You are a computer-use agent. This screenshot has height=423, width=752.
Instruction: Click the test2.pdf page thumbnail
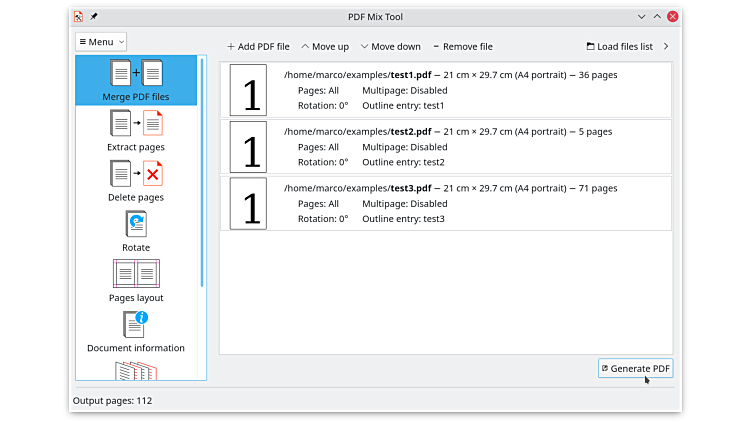tap(249, 146)
